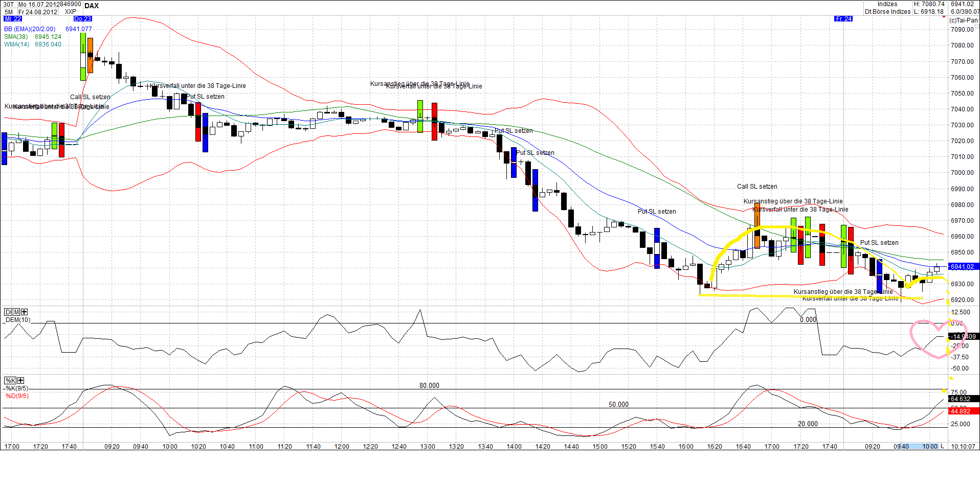Click the 15:00 time axis label
This screenshot has height=486, width=980.
tap(600, 447)
